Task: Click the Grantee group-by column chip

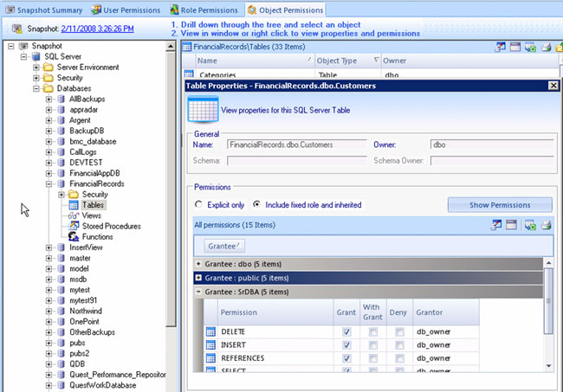Action: click(x=224, y=246)
